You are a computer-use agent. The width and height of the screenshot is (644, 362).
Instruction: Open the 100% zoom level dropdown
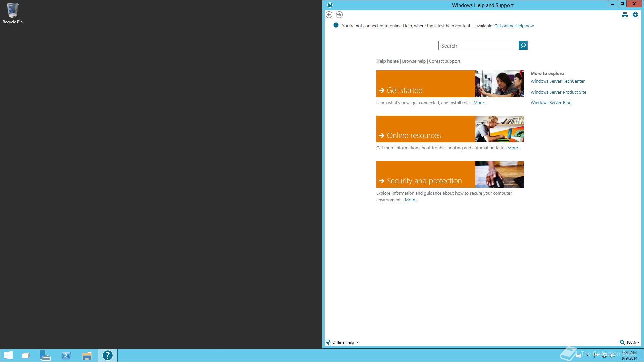633,342
